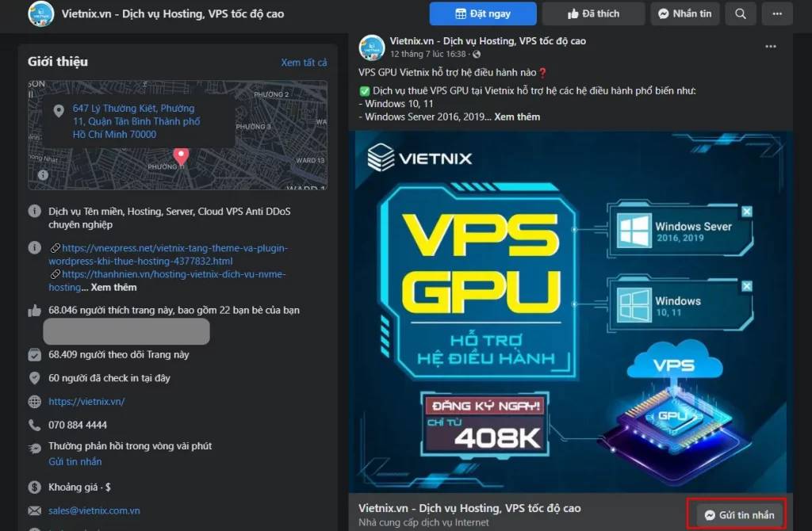
Task: Expand post text with Xem thêm
Action: coord(517,117)
